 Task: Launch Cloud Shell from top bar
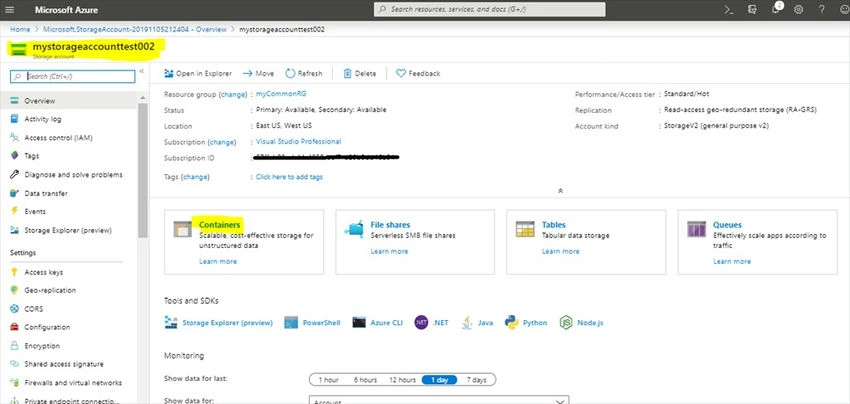[729, 10]
